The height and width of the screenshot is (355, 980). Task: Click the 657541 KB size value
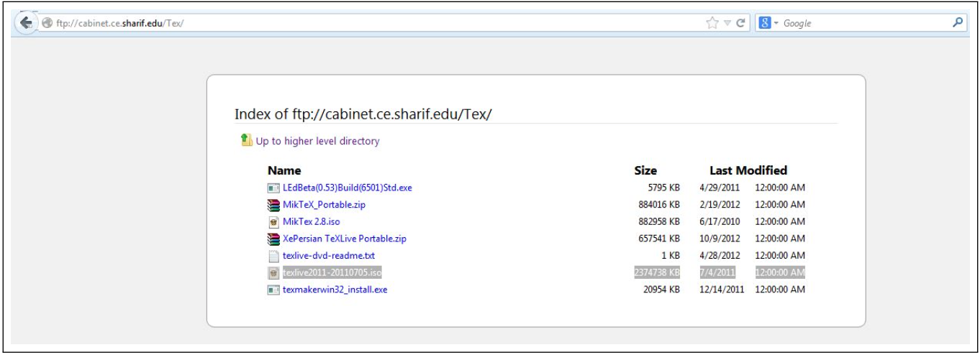pos(659,239)
